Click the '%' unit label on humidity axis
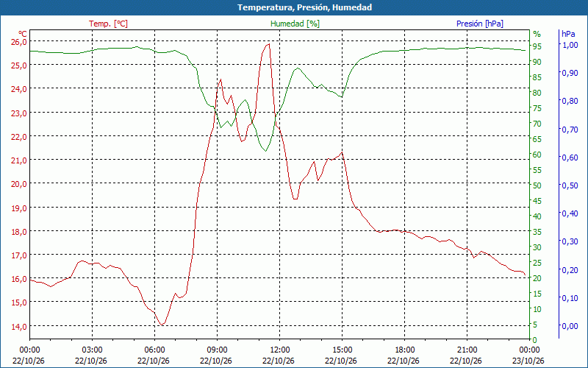 pyautogui.click(x=537, y=34)
